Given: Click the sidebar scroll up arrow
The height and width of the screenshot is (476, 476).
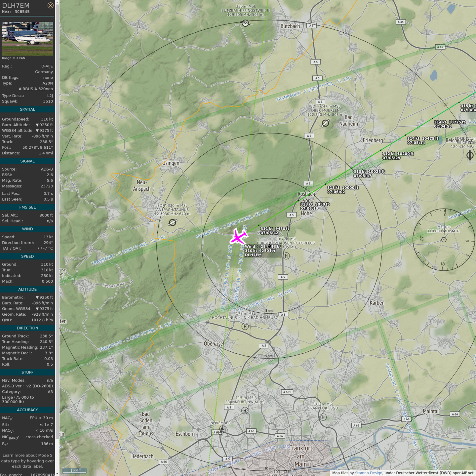Looking at the screenshot, I should pos(57,2).
